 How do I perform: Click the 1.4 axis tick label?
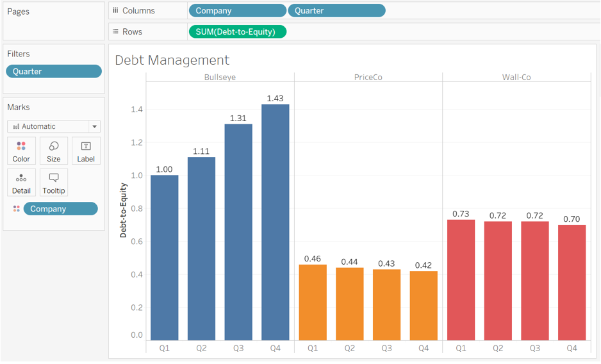tap(137, 110)
